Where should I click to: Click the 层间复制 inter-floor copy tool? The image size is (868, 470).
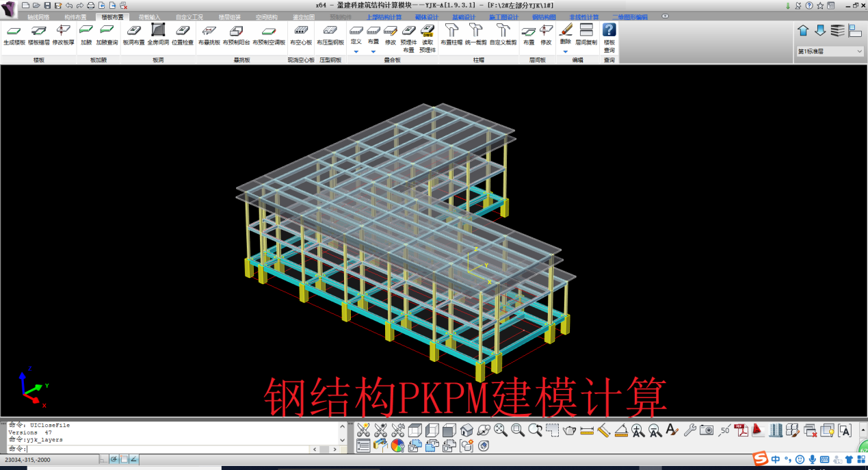click(586, 35)
